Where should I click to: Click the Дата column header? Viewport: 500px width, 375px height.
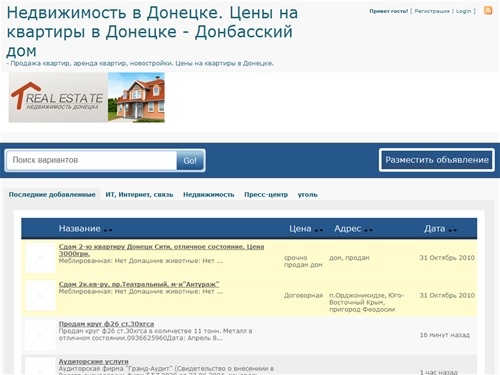434,229
